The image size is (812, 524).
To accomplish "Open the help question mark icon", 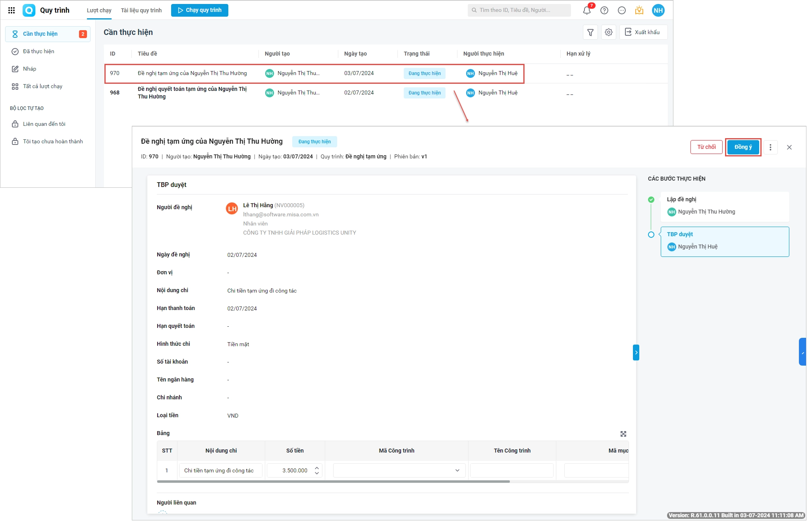I will [x=604, y=10].
